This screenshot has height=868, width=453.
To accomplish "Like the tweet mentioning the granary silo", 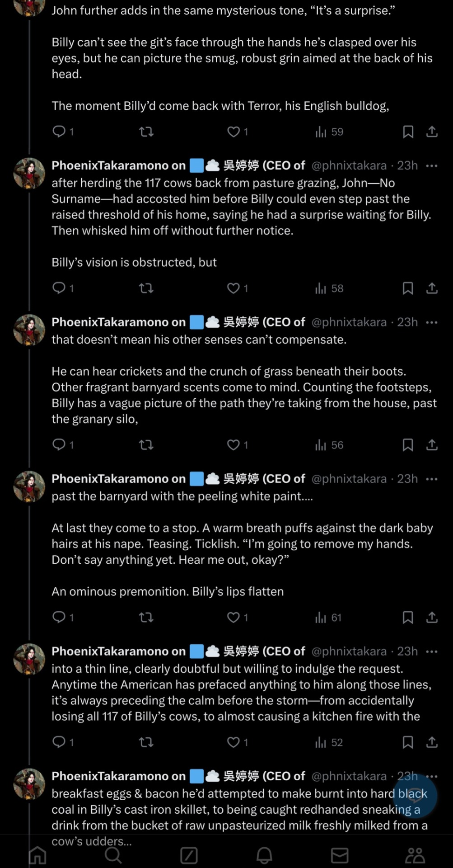I will (233, 445).
